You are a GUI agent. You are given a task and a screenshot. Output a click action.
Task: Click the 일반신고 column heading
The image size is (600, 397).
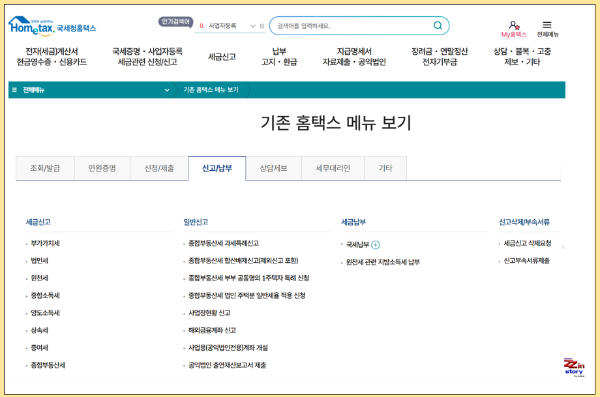pyautogui.click(x=196, y=222)
